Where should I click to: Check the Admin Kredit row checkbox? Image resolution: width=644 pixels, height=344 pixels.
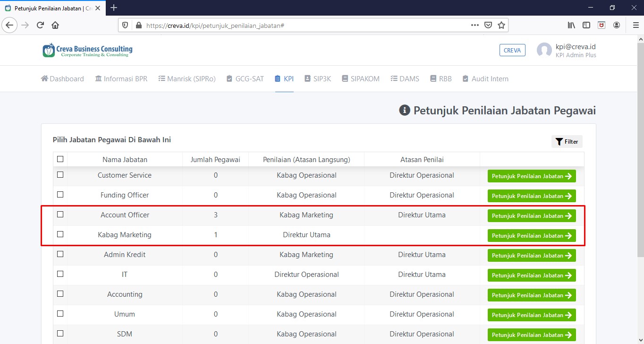60,254
